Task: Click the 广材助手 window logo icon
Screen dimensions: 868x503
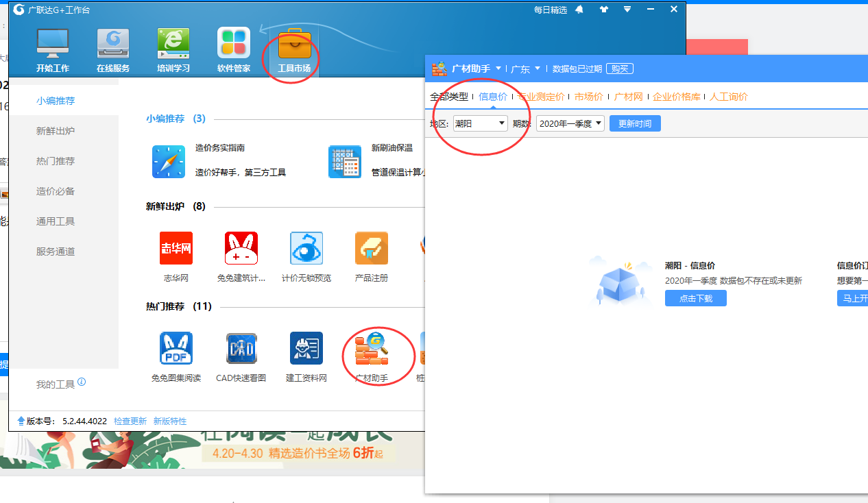Action: [439, 68]
